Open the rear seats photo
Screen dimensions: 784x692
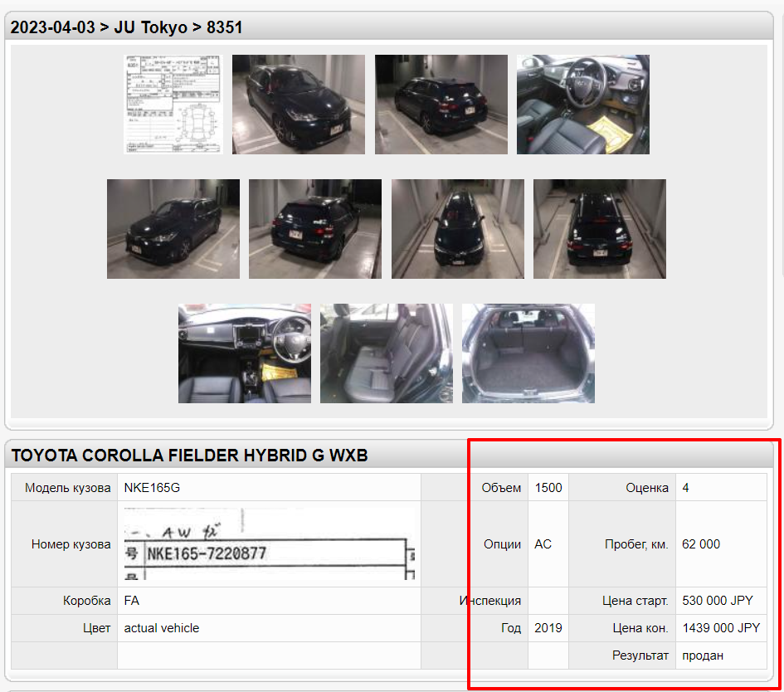coord(387,353)
